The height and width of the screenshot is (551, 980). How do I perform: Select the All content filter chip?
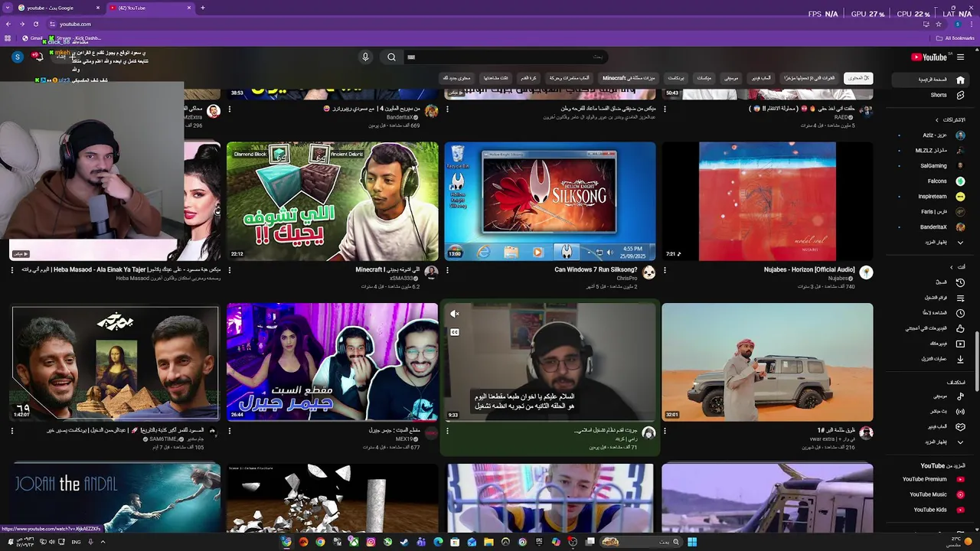(x=858, y=78)
